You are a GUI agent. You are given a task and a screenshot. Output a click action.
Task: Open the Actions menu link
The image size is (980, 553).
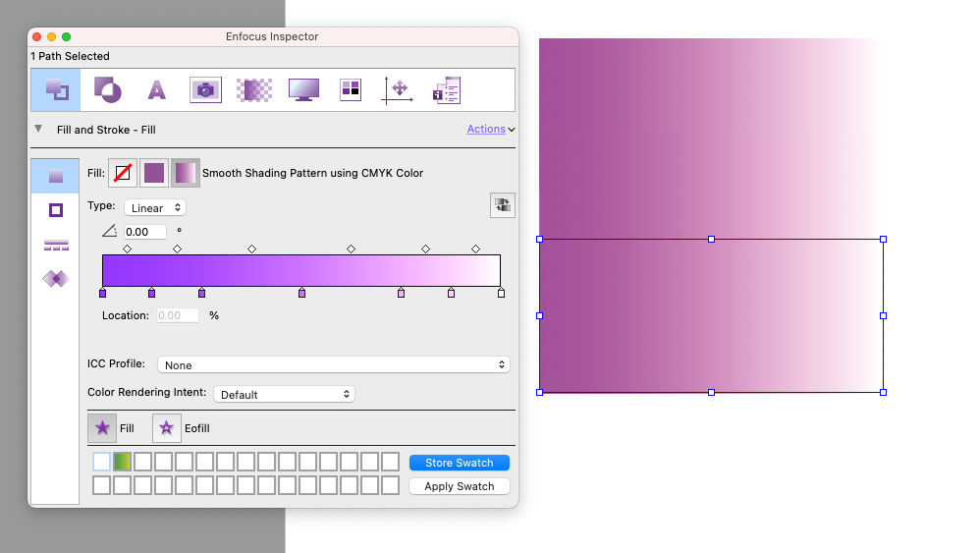coord(486,129)
